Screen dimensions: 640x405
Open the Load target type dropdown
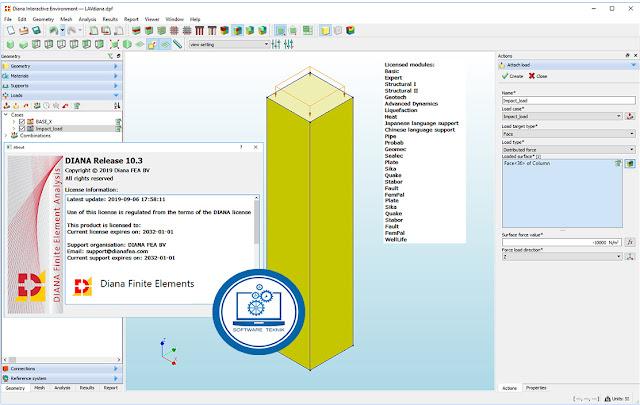pyautogui.click(x=569, y=134)
